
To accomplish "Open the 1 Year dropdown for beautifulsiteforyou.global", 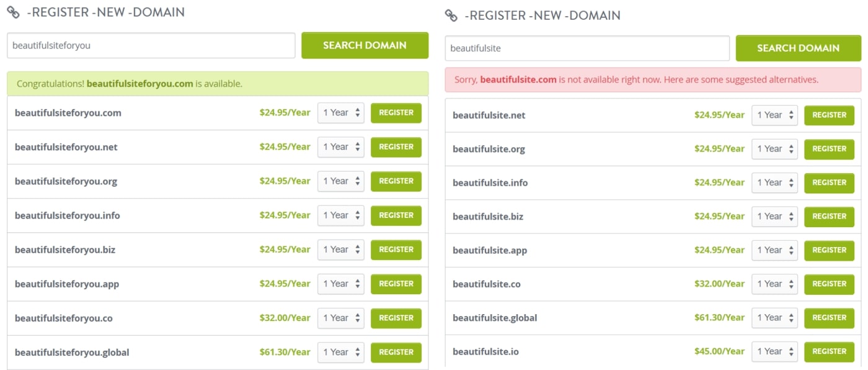I will click(x=340, y=351).
